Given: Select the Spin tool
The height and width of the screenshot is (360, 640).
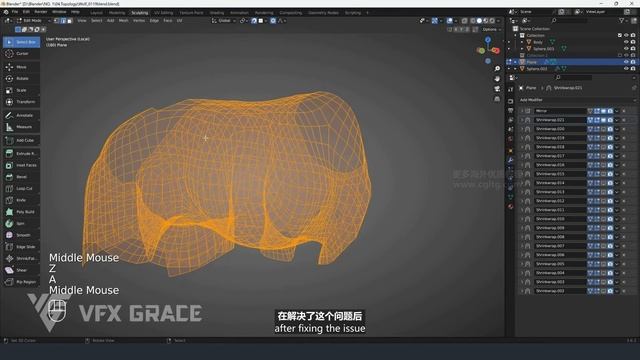Looking at the screenshot, I should [22, 223].
